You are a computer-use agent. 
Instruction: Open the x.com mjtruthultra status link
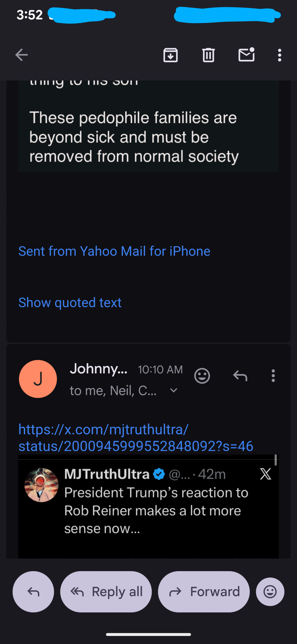(136, 438)
